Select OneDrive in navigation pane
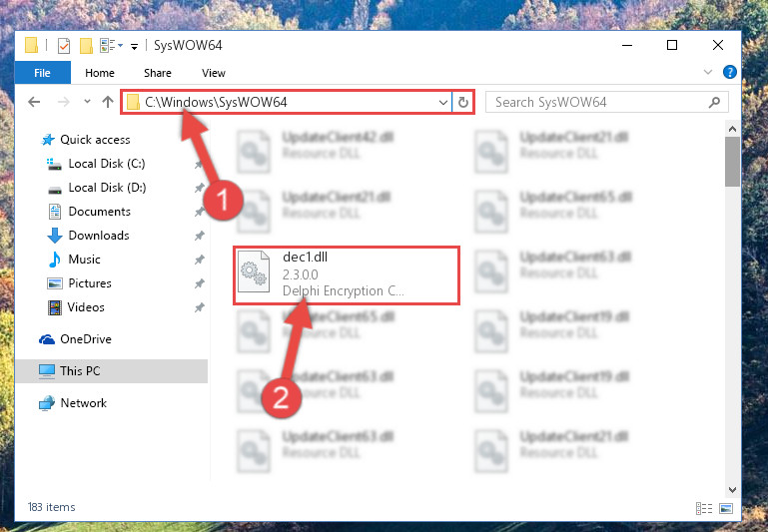 pyautogui.click(x=86, y=339)
